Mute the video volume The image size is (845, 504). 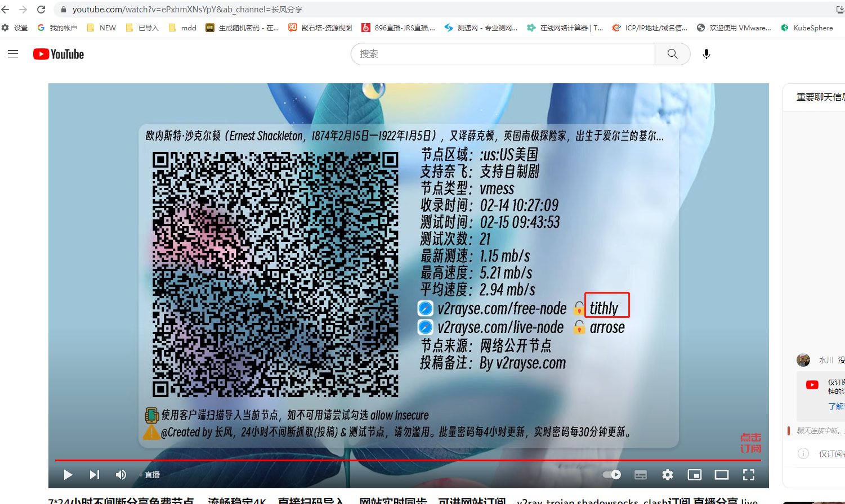pos(121,475)
